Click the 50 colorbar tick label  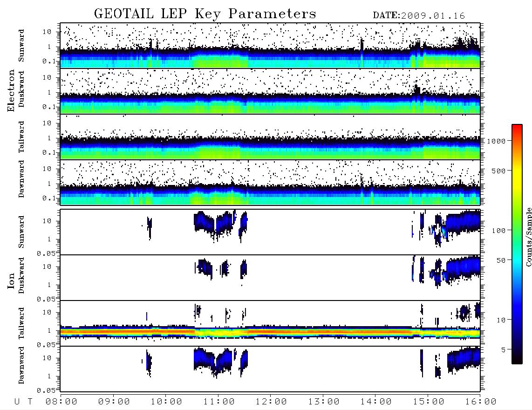click(501, 260)
